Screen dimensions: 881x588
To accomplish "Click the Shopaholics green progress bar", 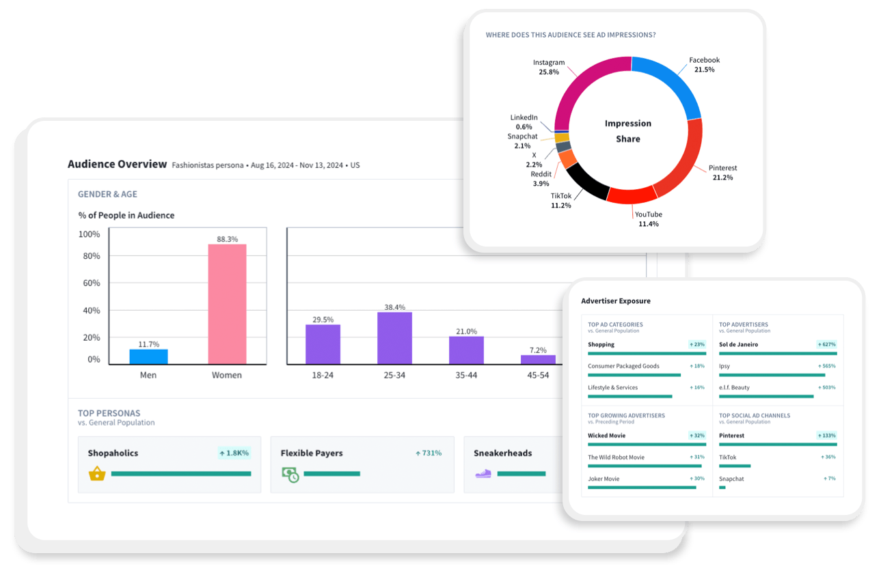I will click(181, 473).
